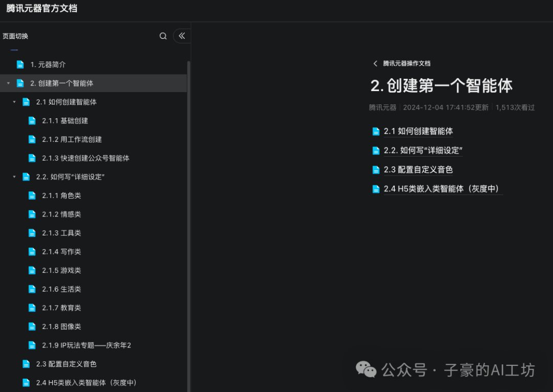Click the document icon beside 2.1.1 基础创建
The height and width of the screenshot is (392, 553).
coord(32,120)
